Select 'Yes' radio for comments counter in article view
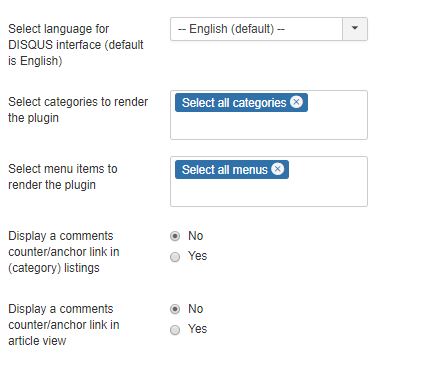Image resolution: width=441 pixels, height=368 pixels. (175, 330)
